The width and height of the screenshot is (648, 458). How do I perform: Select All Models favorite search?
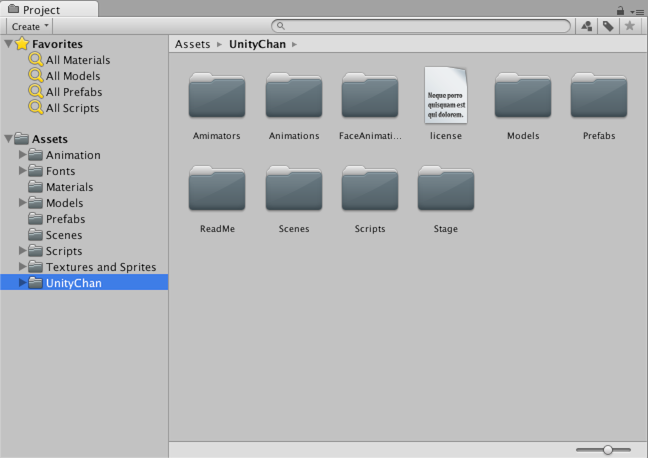coord(64,76)
